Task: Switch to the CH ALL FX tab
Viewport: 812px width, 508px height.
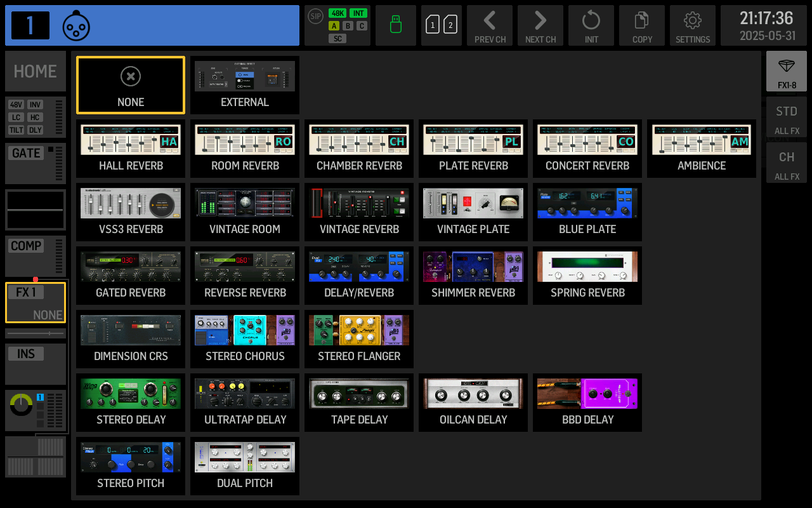Action: click(787, 163)
